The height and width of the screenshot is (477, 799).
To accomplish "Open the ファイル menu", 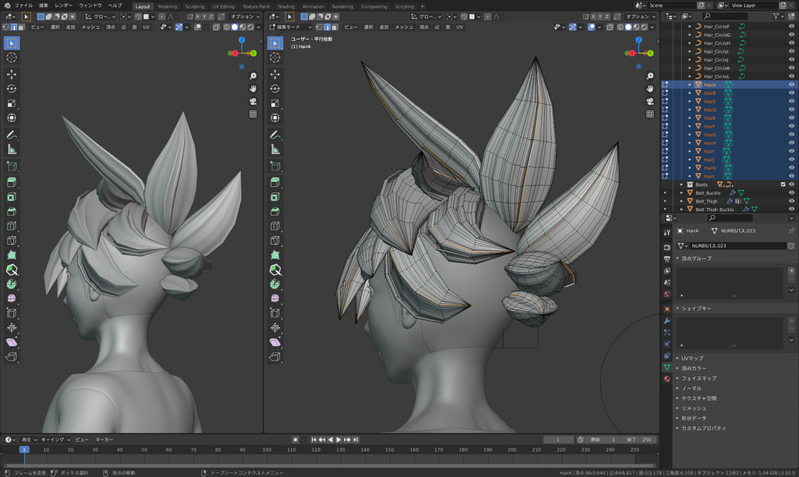I will [x=23, y=6].
